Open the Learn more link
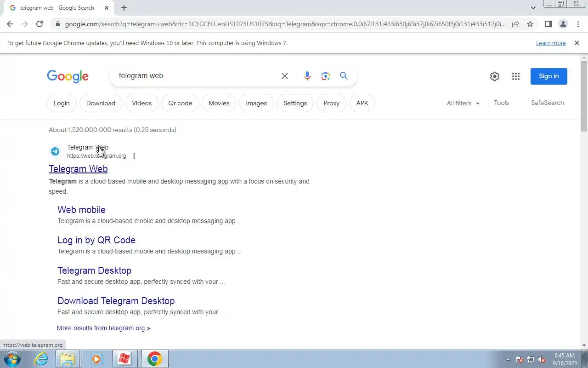The height and width of the screenshot is (368, 588). (551, 43)
